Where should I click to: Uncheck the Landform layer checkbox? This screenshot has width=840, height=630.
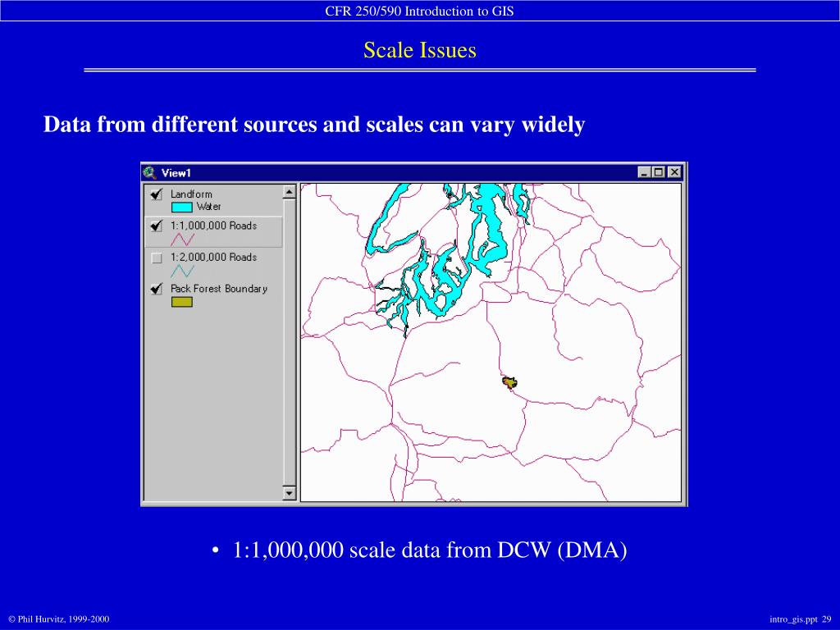pyautogui.click(x=157, y=194)
